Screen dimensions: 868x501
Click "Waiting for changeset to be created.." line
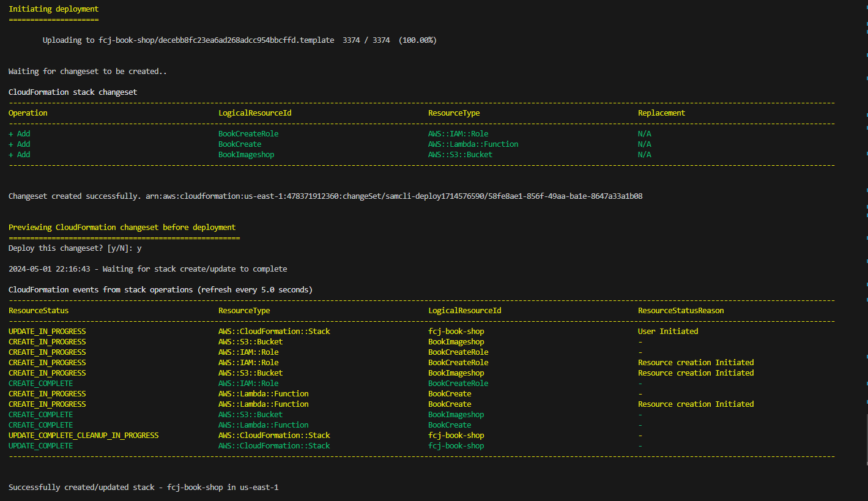pos(87,72)
